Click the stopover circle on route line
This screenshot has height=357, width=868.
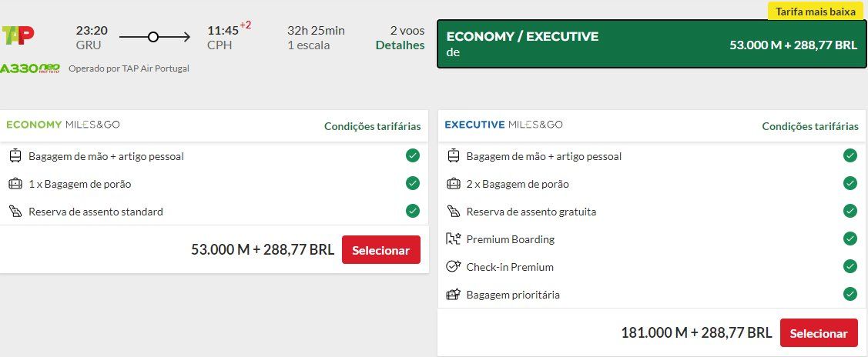tap(153, 36)
